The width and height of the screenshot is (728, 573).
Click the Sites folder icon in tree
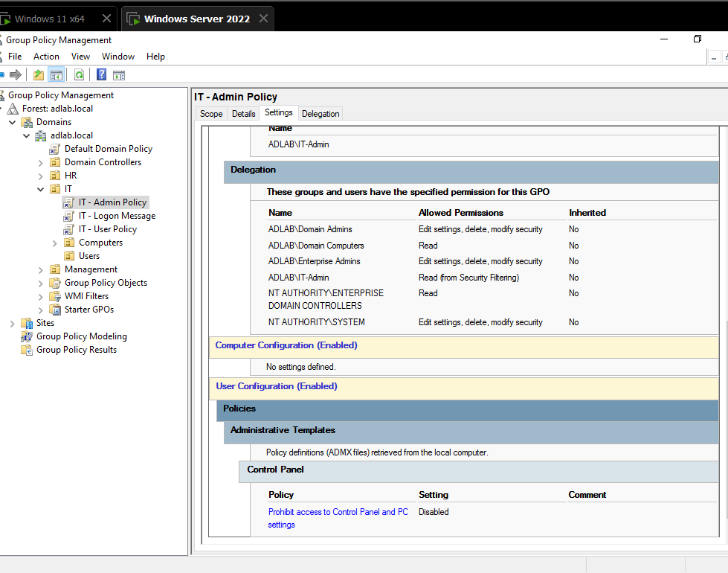[x=27, y=323]
